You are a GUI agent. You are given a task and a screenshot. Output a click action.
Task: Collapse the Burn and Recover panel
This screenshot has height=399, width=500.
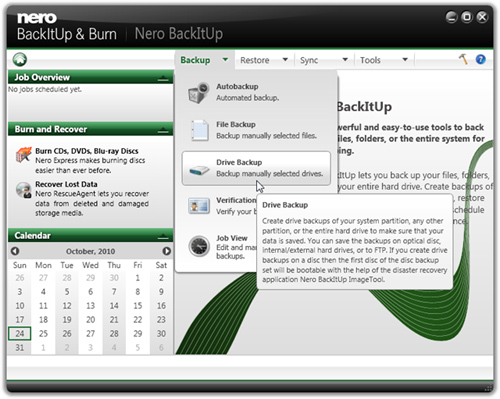click(163, 130)
